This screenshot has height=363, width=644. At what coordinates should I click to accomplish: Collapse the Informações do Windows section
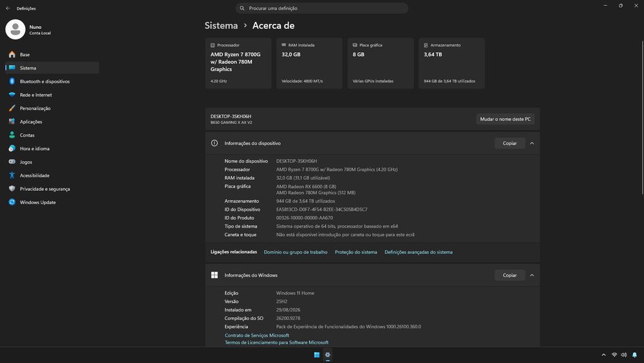(532, 275)
